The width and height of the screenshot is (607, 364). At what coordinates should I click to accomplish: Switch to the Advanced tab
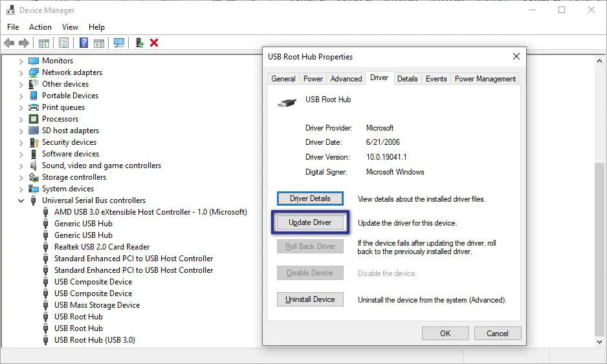click(x=346, y=78)
